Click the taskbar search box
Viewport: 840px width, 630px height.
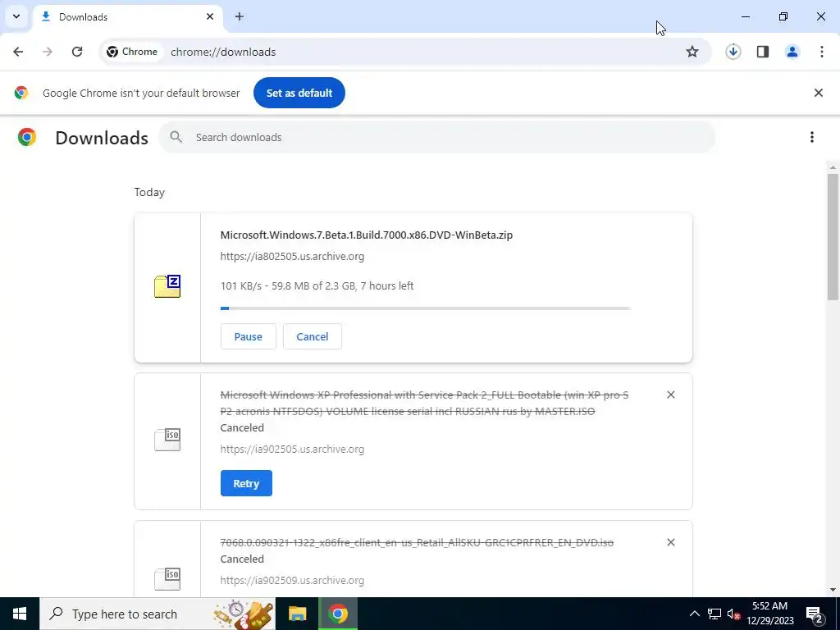[157, 614]
